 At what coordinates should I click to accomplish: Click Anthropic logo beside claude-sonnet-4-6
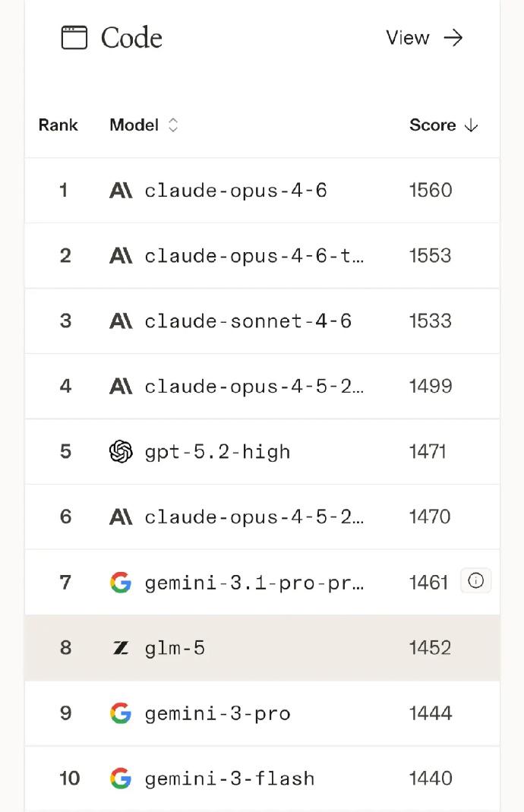[121, 321]
